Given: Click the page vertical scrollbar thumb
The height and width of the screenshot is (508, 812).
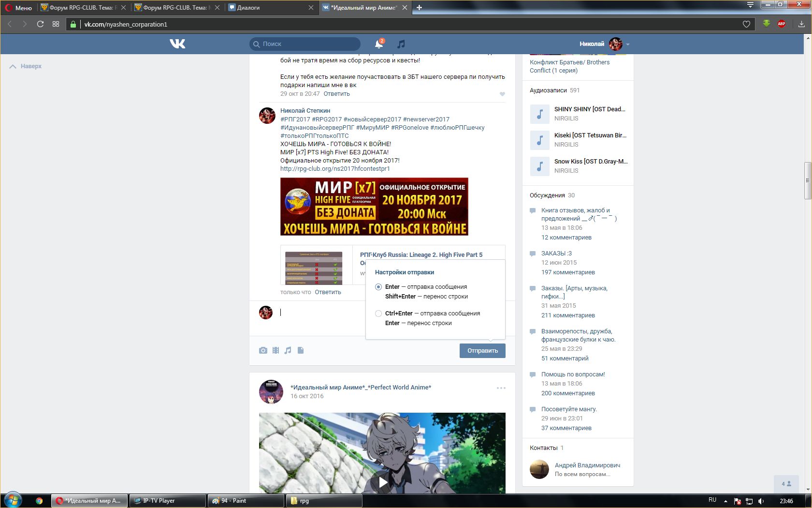Looking at the screenshot, I should pos(807,181).
